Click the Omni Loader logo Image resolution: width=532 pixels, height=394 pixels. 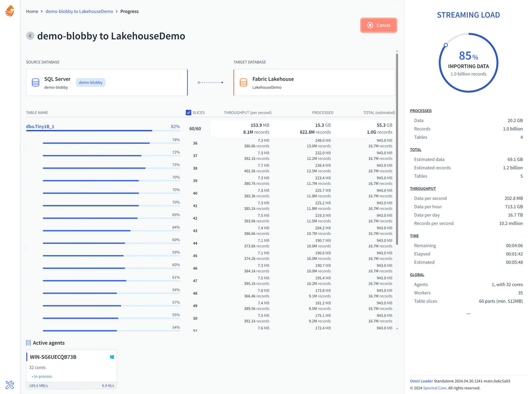9,11
